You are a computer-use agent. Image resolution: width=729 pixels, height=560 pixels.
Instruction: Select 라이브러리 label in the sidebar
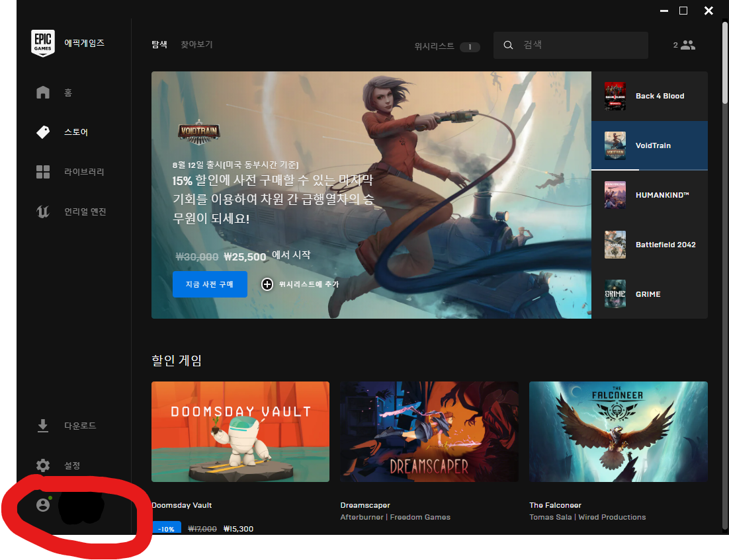pos(84,172)
